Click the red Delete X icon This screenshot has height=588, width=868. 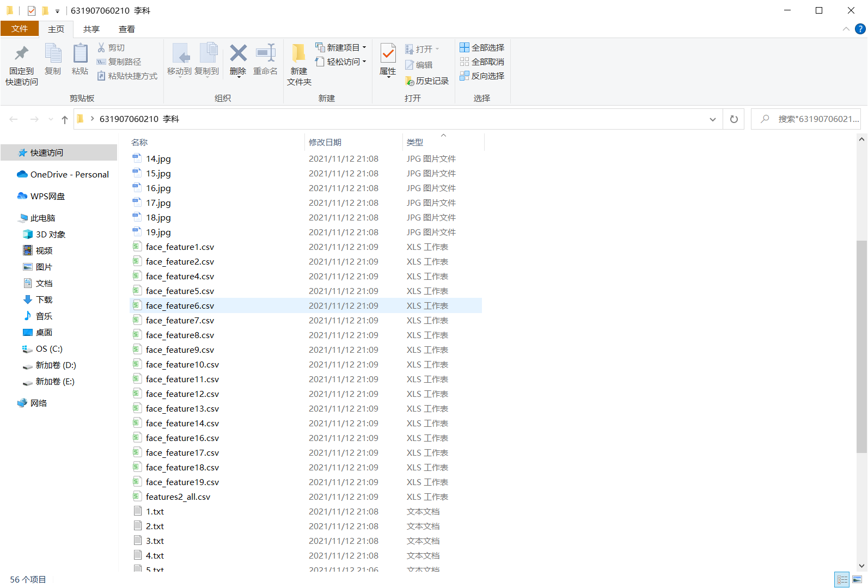(x=239, y=53)
